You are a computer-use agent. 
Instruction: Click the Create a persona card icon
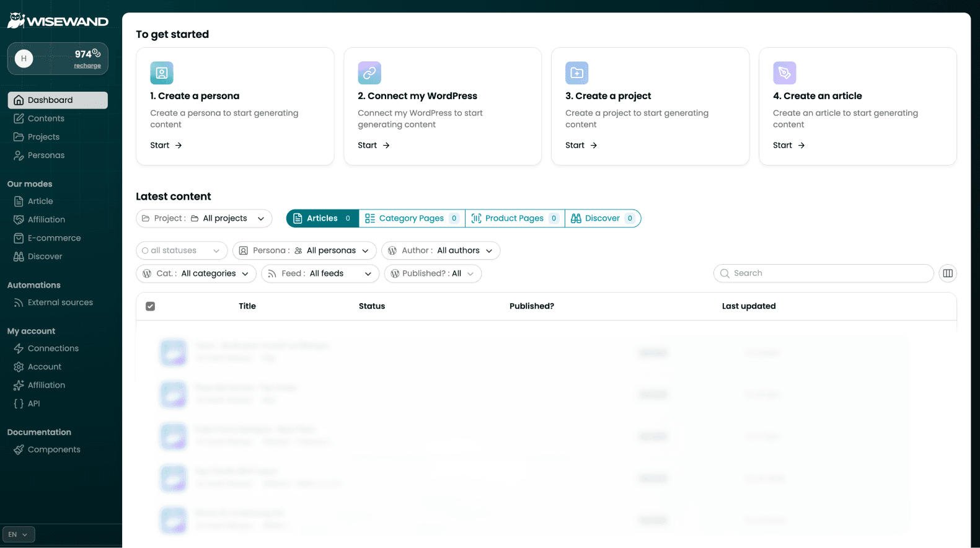click(161, 73)
